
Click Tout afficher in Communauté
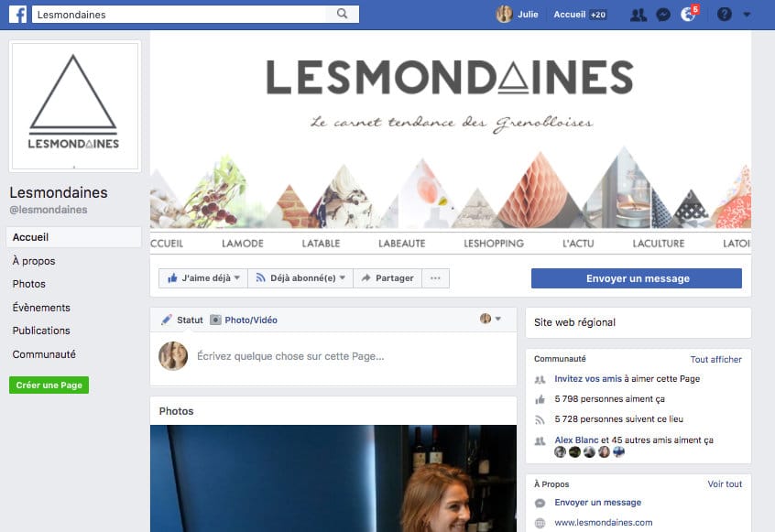tap(715, 359)
